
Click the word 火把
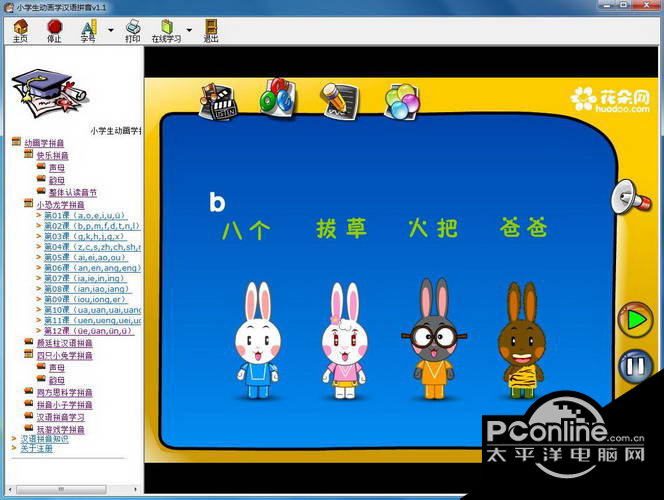[x=432, y=229]
